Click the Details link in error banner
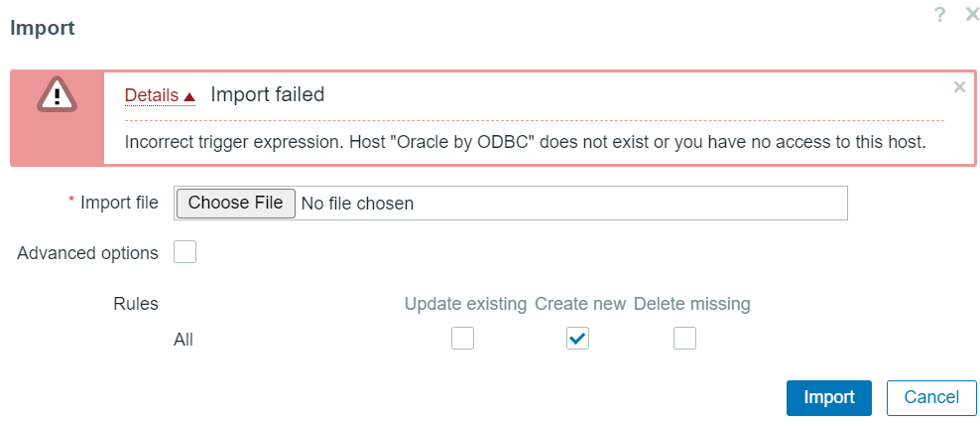Screen dimensions: 980x426 coord(152,95)
